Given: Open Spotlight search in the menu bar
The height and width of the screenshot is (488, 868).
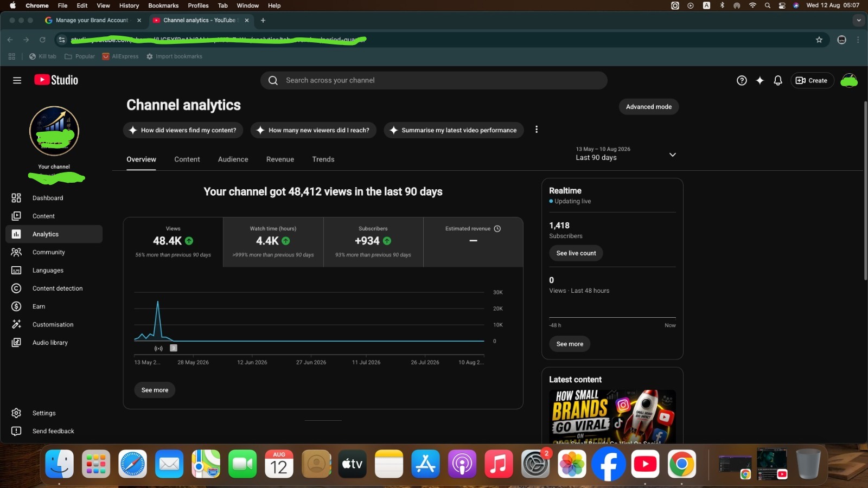Looking at the screenshot, I should (x=767, y=5).
